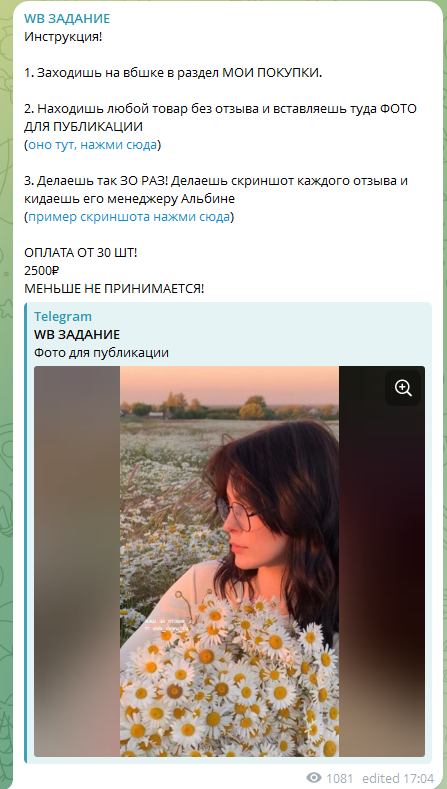Click the magnifier zoom icon on photo
Viewport: 447px width, 789px height.
pos(403,388)
